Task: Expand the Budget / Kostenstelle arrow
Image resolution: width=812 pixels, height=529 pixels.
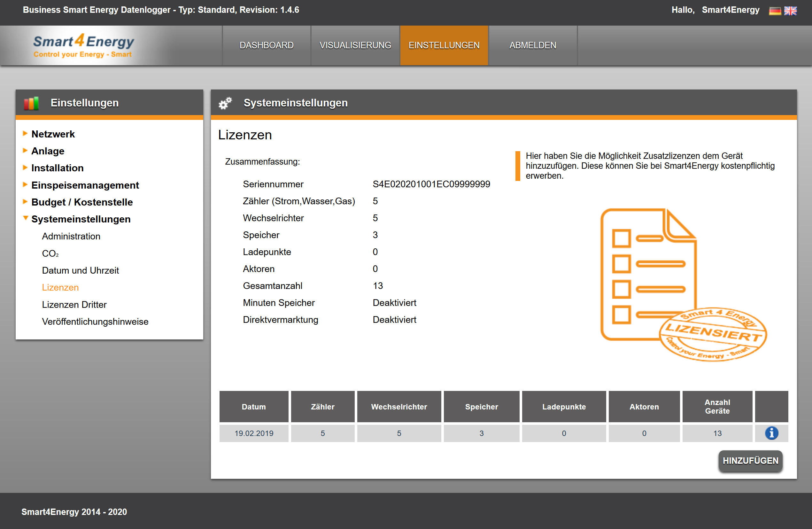Action: (25, 201)
